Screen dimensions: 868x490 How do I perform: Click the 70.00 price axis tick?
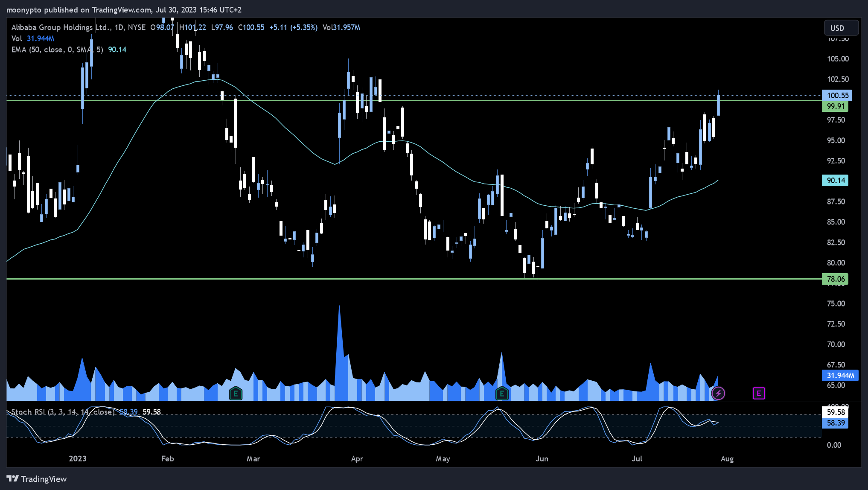coord(836,344)
